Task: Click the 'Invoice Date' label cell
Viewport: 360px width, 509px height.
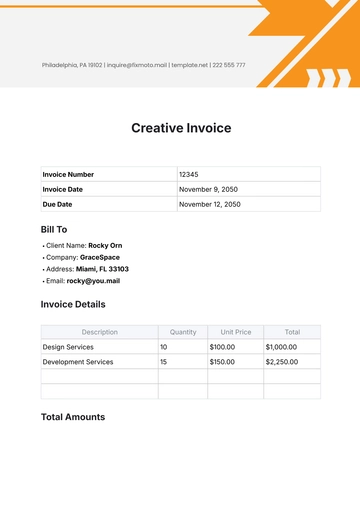Action: point(109,189)
